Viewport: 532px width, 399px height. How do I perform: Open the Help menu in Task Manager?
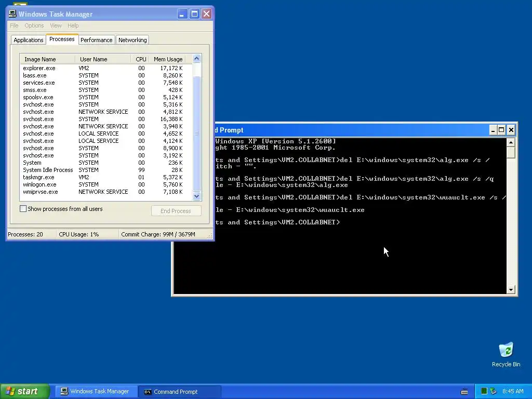(73, 25)
